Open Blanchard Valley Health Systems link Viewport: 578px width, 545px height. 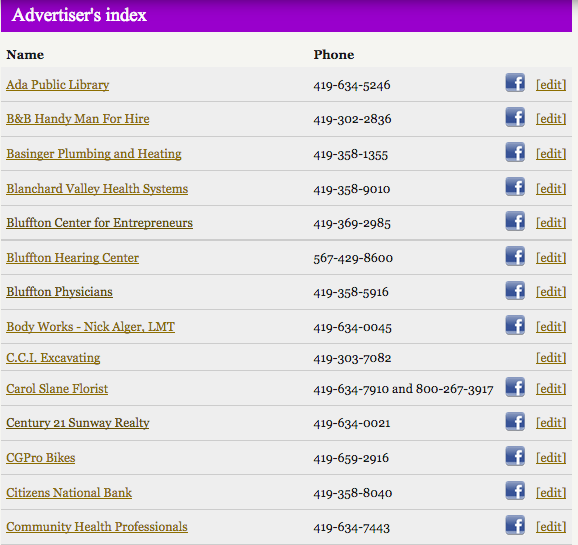click(x=97, y=189)
